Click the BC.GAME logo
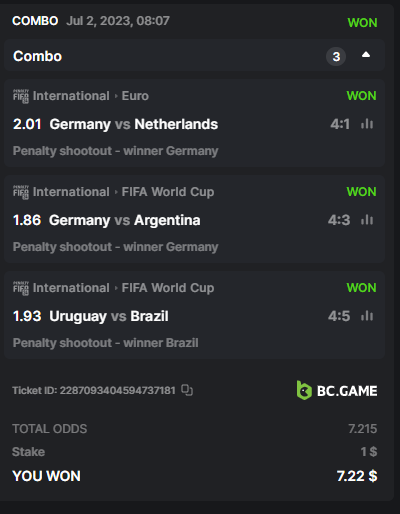This screenshot has height=514, width=400. point(337,390)
